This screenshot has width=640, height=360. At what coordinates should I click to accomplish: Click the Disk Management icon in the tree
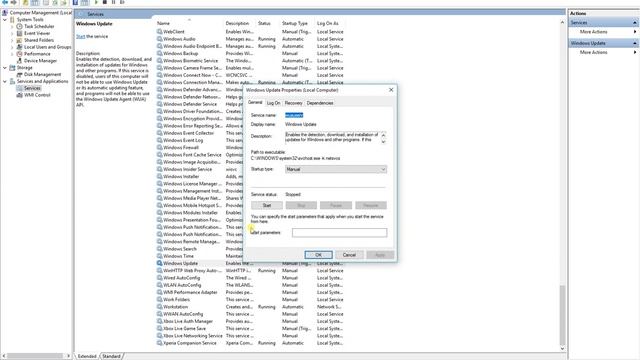pyautogui.click(x=19, y=75)
